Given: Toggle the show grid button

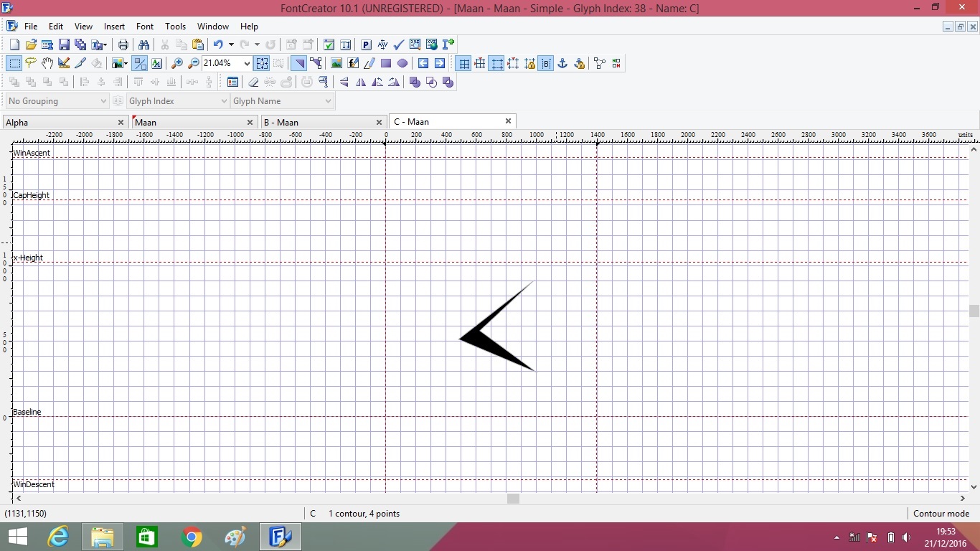Looking at the screenshot, I should tap(464, 64).
